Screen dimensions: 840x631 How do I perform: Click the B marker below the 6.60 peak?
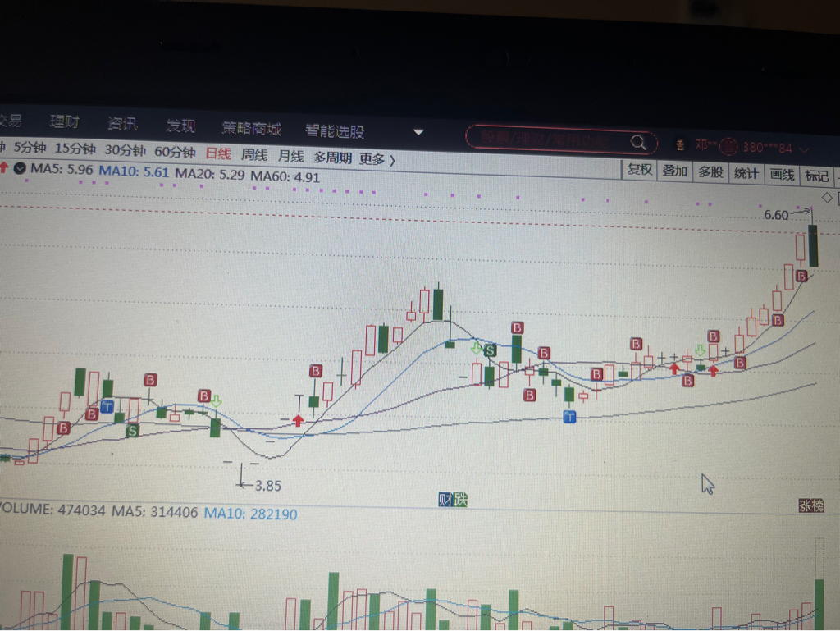[x=801, y=277]
